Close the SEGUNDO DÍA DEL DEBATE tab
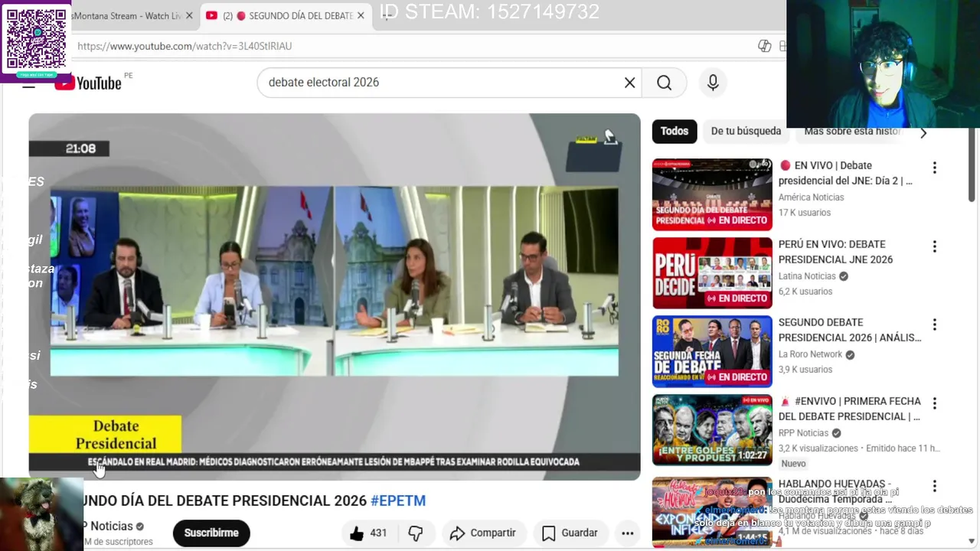 pyautogui.click(x=361, y=16)
